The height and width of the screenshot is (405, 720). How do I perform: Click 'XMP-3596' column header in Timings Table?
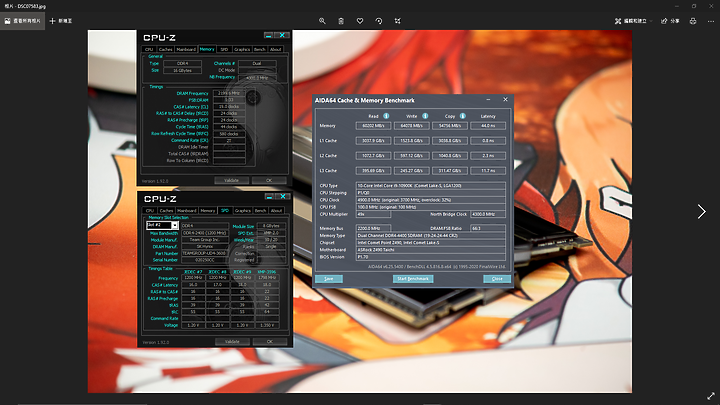[x=267, y=272]
